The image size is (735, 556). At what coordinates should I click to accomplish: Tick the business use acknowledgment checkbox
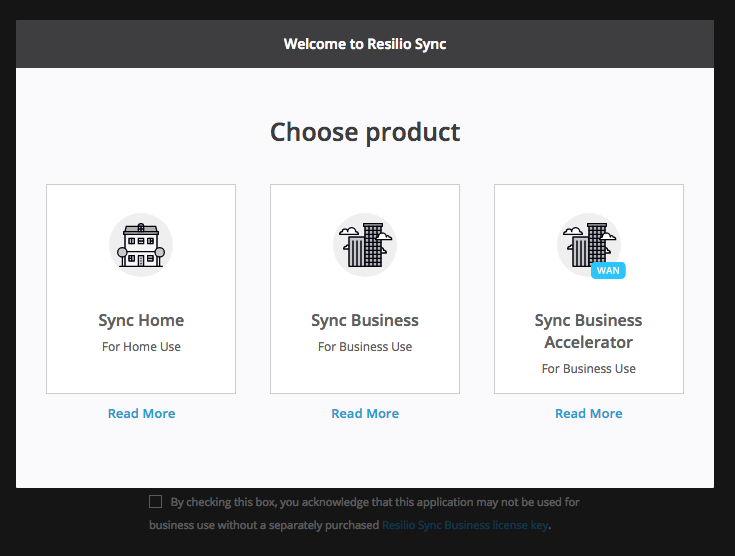156,502
